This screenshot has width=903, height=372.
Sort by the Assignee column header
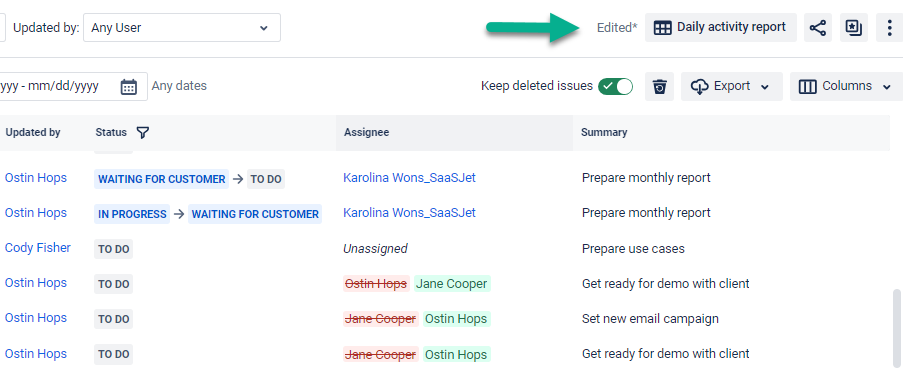click(x=366, y=132)
